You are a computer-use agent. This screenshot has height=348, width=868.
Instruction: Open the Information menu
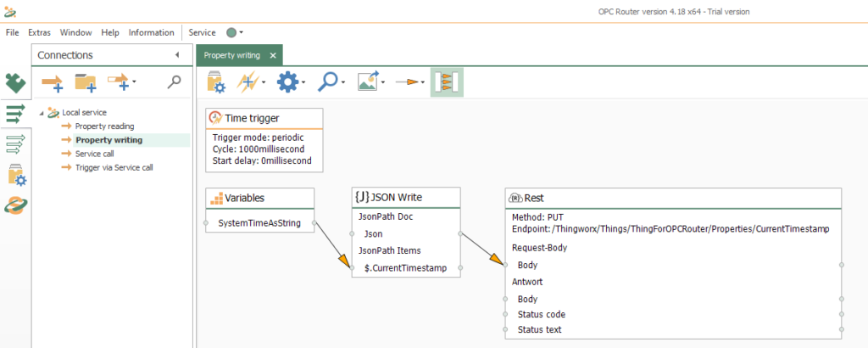click(x=151, y=32)
